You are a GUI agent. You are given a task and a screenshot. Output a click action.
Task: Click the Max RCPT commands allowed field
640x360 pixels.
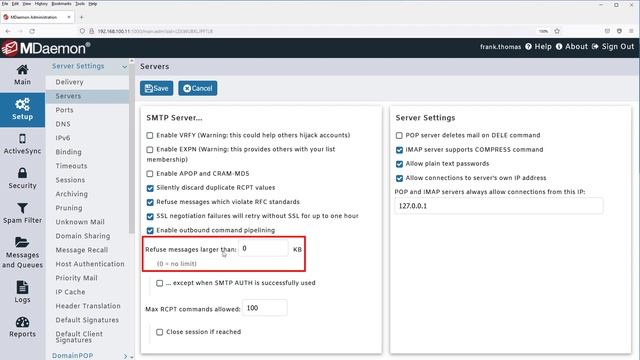(265, 308)
